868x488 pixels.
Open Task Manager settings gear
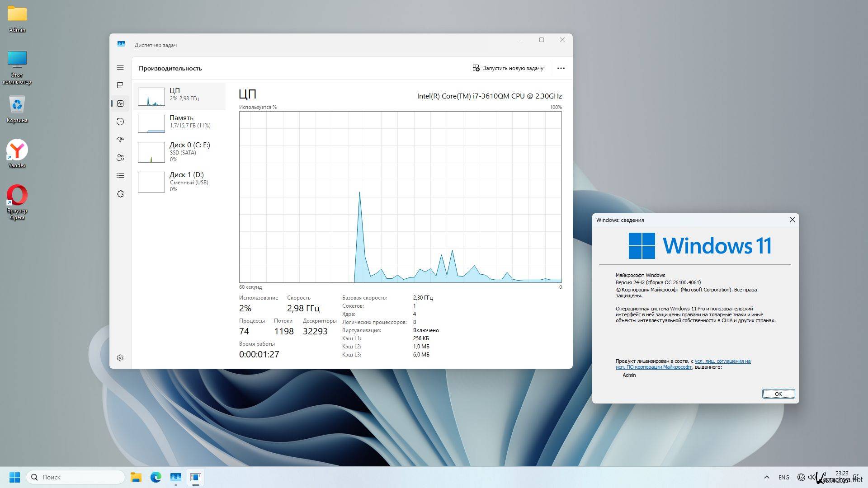pos(120,358)
